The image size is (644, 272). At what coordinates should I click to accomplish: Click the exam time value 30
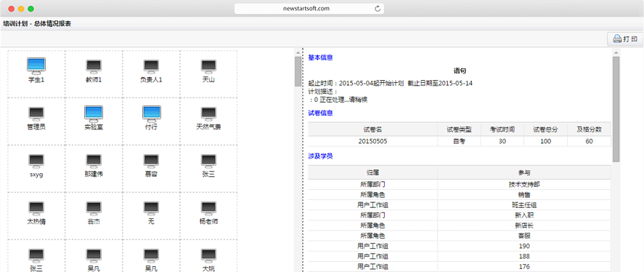502,141
